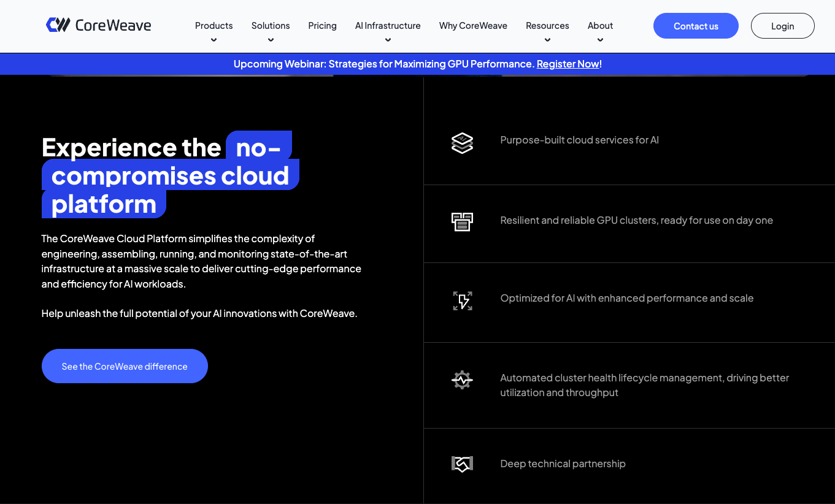This screenshot has height=504, width=835.
Task: Click the CoreWeave logo icon
Action: coord(58,25)
